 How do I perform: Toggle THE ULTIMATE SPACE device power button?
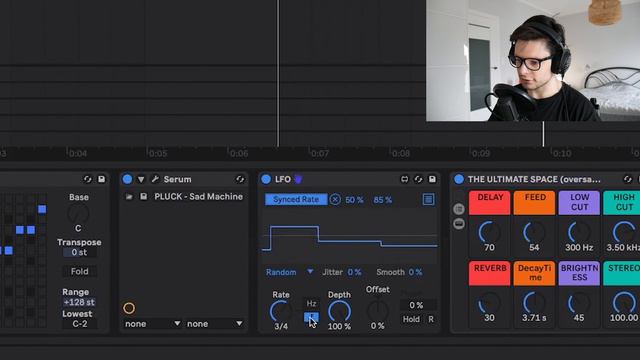(459, 179)
